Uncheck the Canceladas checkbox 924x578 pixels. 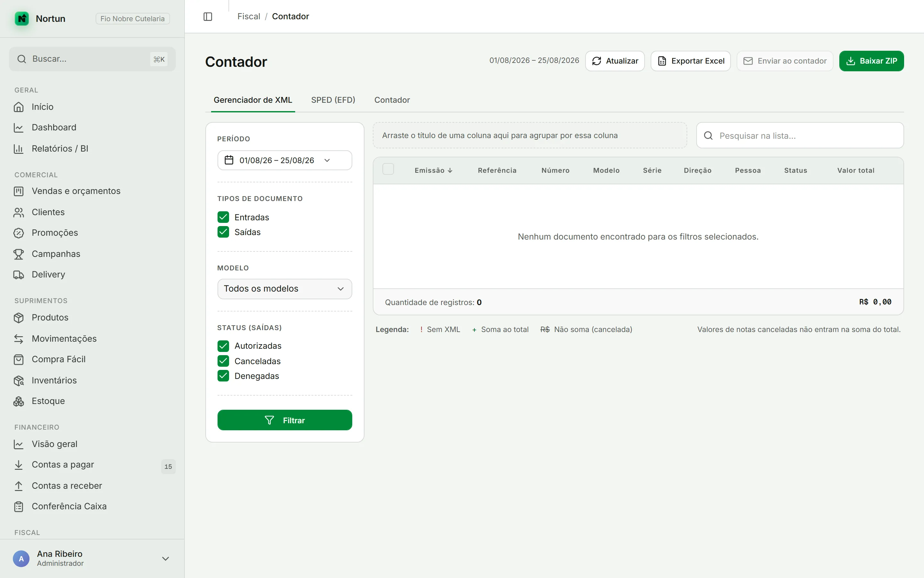(223, 361)
